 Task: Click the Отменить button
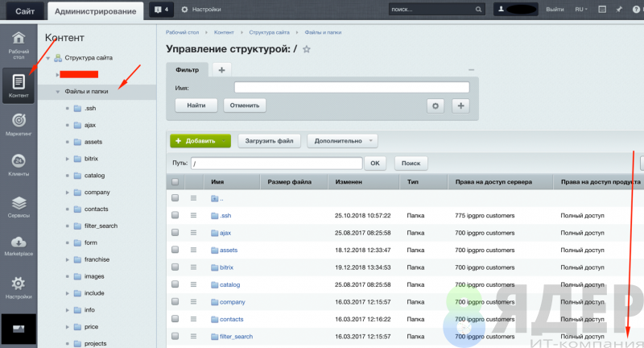(245, 106)
